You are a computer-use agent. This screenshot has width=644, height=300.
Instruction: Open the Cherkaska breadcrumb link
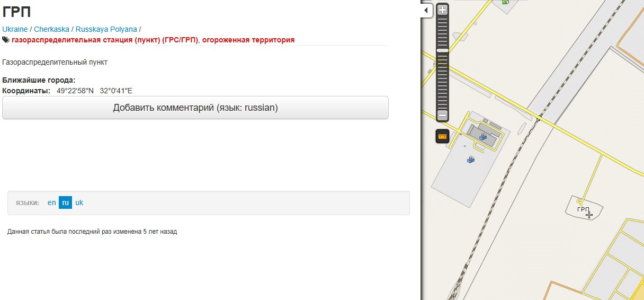point(51,29)
